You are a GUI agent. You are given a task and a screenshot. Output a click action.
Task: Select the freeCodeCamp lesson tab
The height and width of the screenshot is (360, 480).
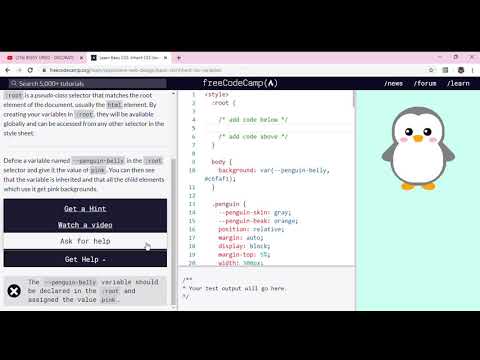[129, 58]
